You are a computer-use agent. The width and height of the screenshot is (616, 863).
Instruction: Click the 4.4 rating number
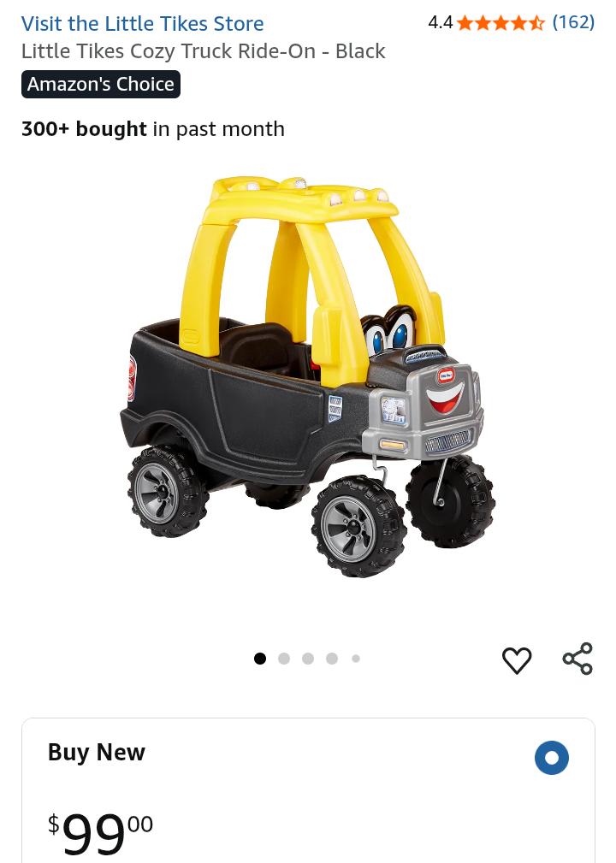tap(441, 22)
